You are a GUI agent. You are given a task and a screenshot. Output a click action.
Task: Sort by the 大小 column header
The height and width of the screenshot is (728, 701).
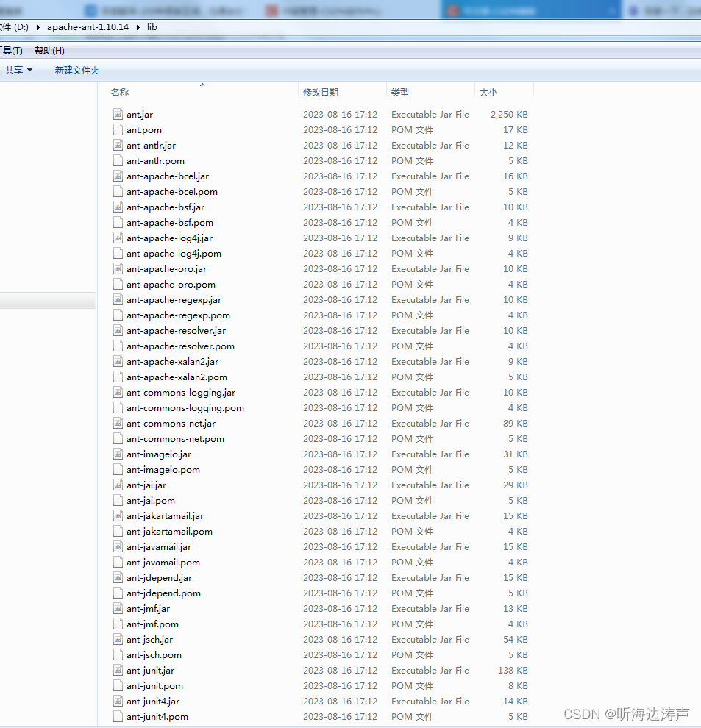(488, 93)
